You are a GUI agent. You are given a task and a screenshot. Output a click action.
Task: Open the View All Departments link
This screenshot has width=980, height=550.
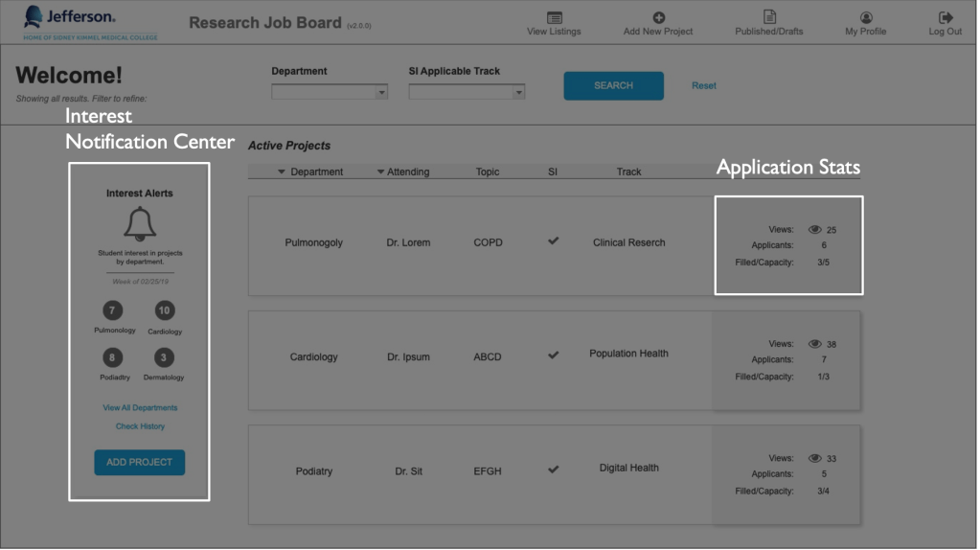[140, 408]
